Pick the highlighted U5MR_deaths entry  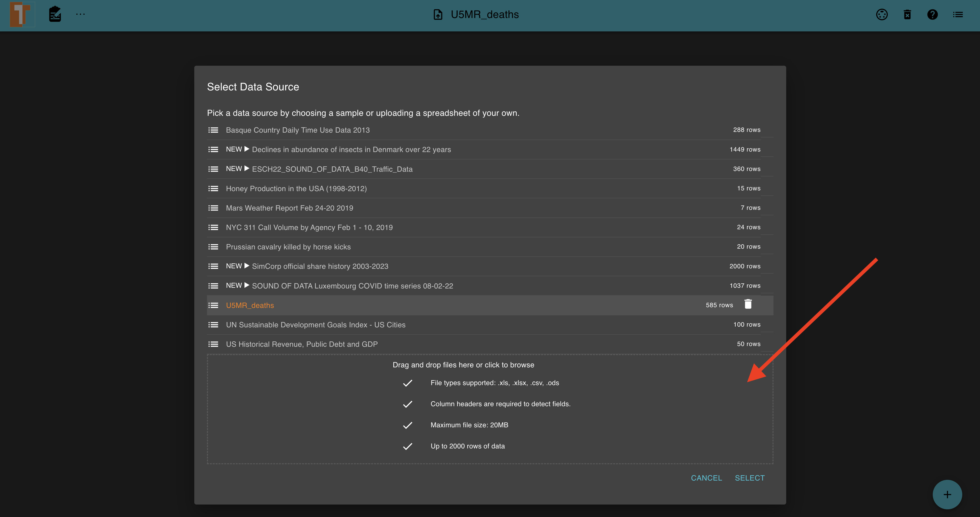coord(250,305)
